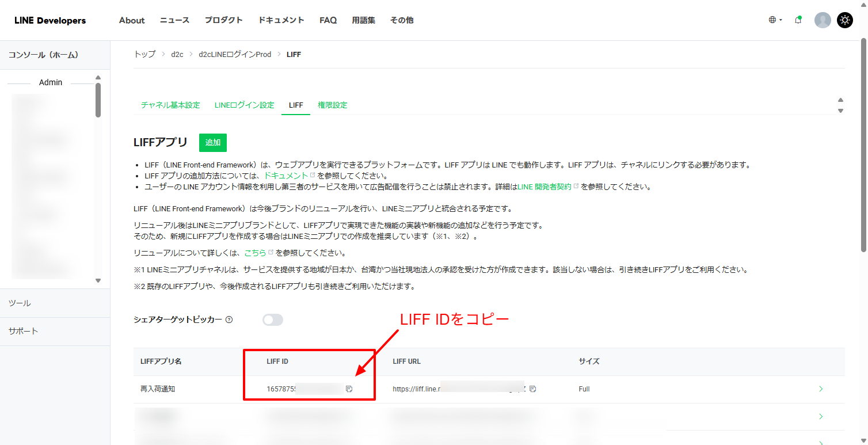This screenshot has height=445, width=868.
Task: Click the LIFF ID column header
Action: coord(277,362)
